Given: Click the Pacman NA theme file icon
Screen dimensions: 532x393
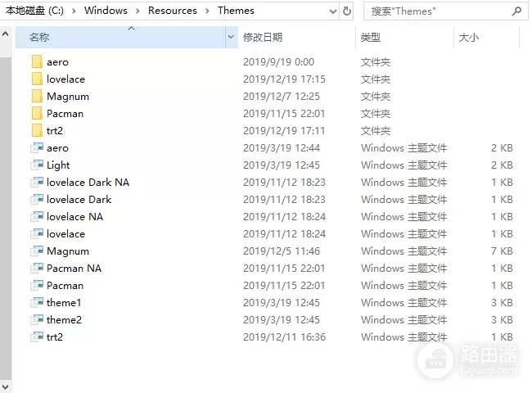Looking at the screenshot, I should (37, 268).
